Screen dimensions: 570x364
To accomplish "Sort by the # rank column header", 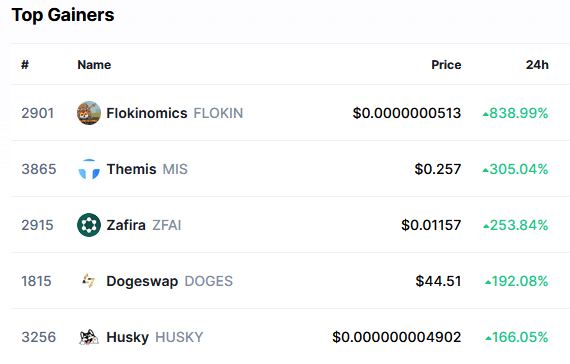I will (25, 65).
